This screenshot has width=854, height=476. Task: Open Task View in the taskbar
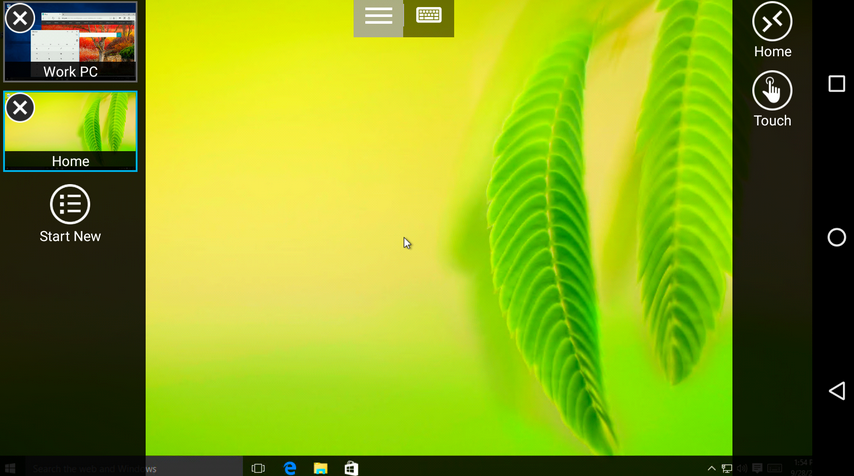[x=258, y=467]
